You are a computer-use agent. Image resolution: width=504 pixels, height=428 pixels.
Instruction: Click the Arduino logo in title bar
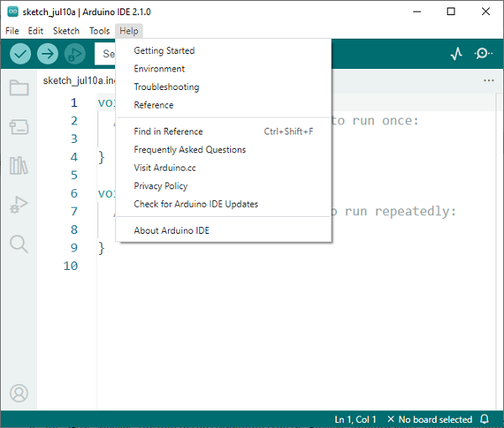(13, 12)
